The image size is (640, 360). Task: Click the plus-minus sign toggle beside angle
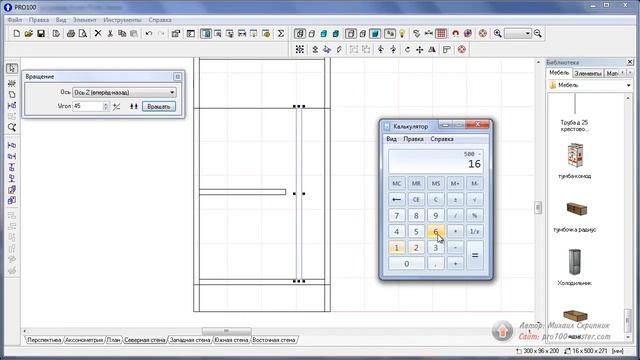[x=117, y=107]
